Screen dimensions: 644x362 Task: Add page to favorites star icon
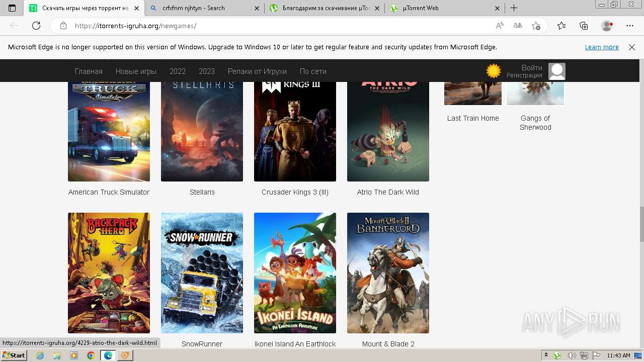pos(536,26)
